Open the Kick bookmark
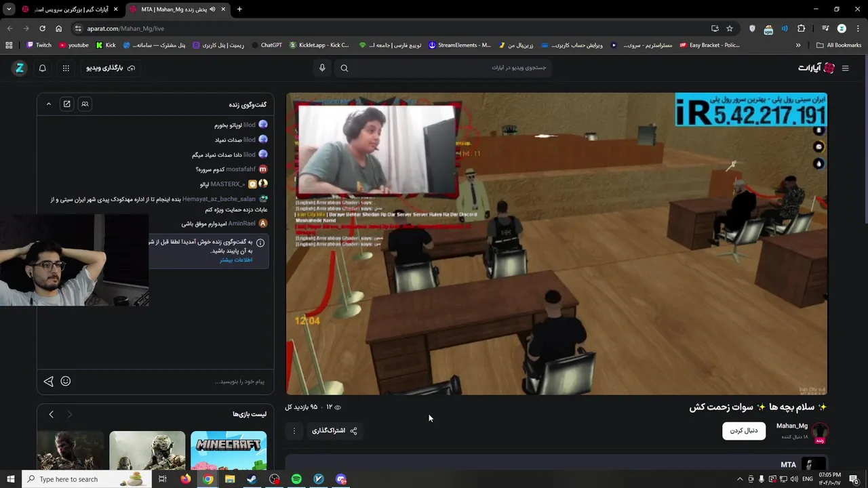Image resolution: width=868 pixels, height=488 pixels. click(106, 45)
